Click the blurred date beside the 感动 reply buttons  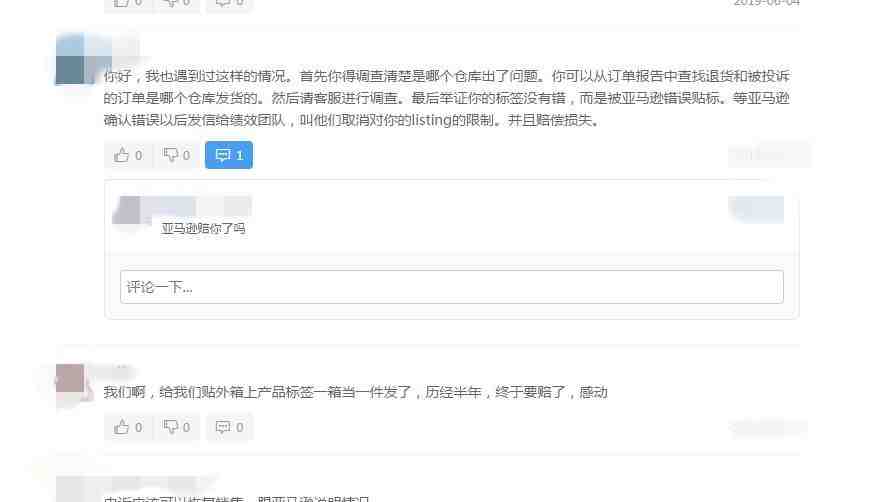(769, 427)
